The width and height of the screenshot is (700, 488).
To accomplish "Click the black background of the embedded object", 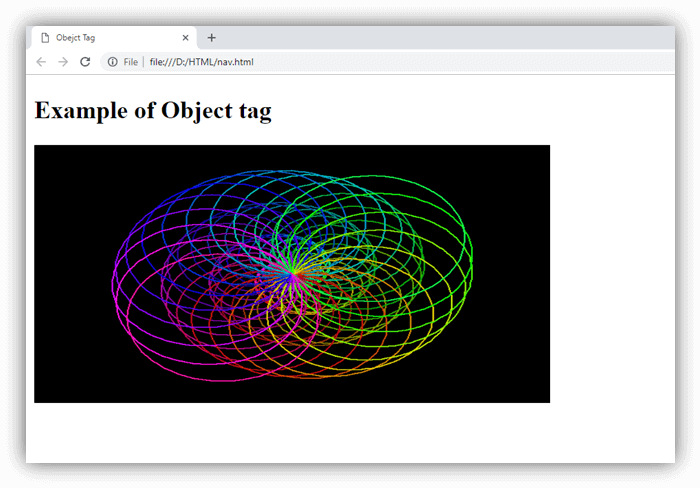I will [509, 357].
